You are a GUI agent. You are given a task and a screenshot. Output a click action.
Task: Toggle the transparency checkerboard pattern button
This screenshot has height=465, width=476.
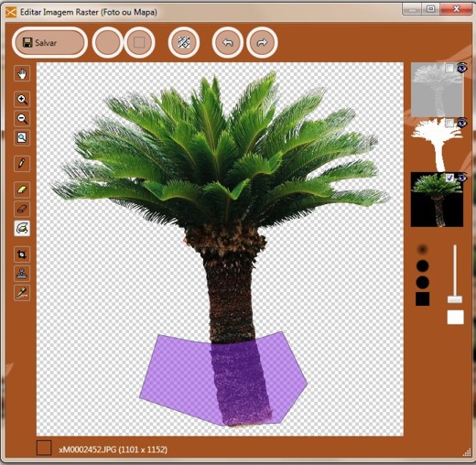click(184, 42)
